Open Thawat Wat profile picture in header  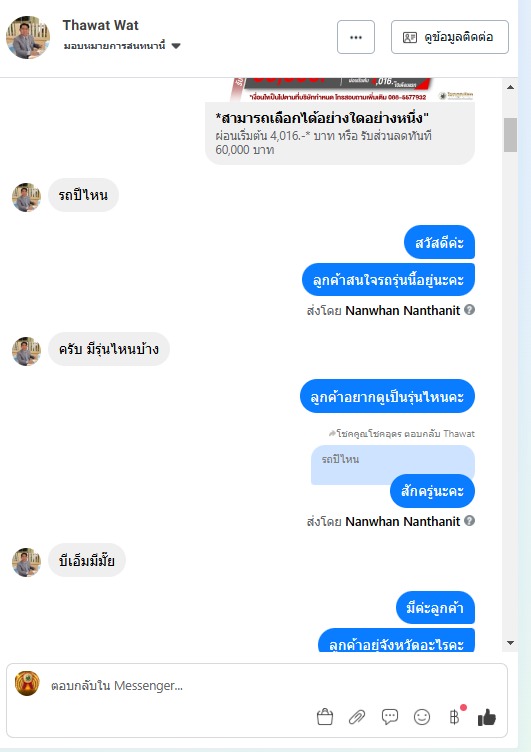pyautogui.click(x=28, y=37)
